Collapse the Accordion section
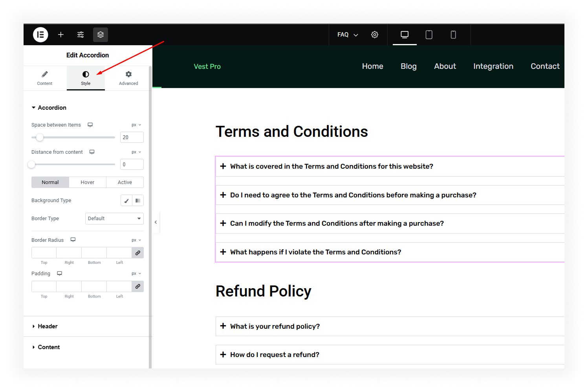 (49, 108)
